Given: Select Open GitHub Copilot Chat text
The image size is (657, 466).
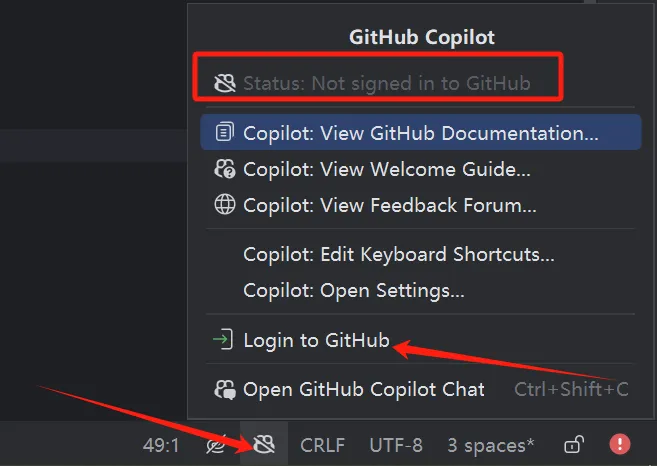Looking at the screenshot, I should click(364, 389).
